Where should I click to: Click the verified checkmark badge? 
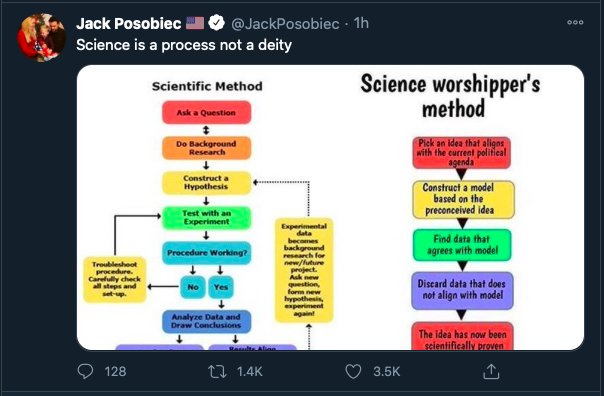[216, 23]
